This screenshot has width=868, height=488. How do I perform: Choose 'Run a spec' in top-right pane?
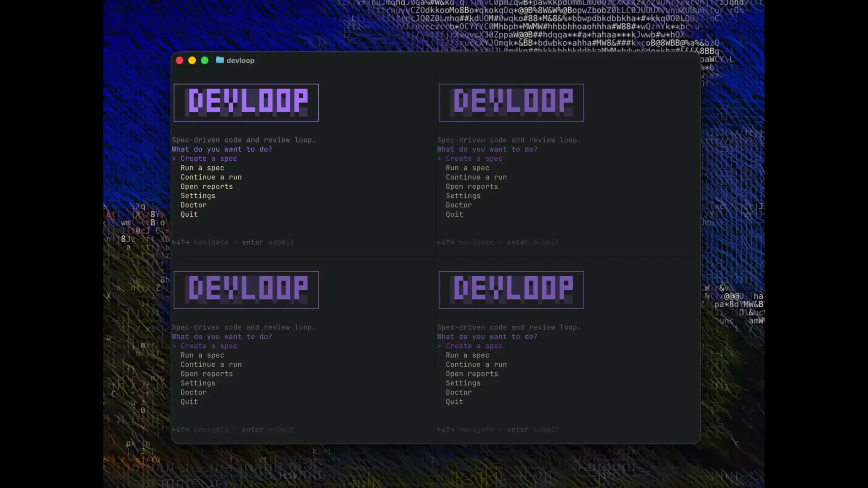coord(467,168)
